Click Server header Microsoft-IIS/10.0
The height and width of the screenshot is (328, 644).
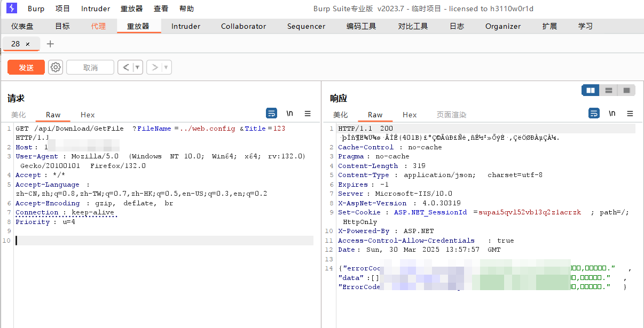click(395, 194)
